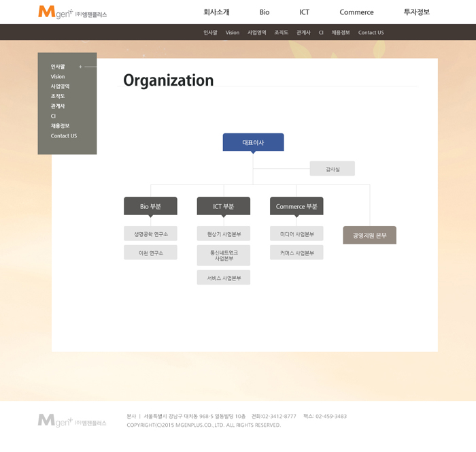Select 사업영역 in the dark submenu bar
This screenshot has width=476, height=452.
point(256,33)
